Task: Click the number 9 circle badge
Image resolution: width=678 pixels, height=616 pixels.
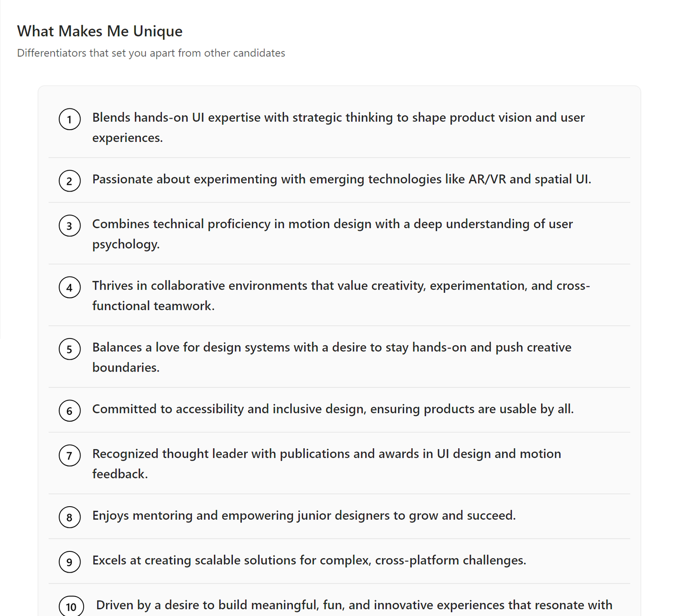Action: point(70,562)
